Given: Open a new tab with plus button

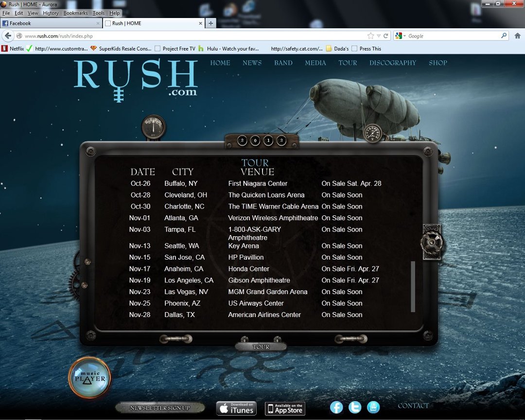Looking at the screenshot, I should (x=210, y=23).
